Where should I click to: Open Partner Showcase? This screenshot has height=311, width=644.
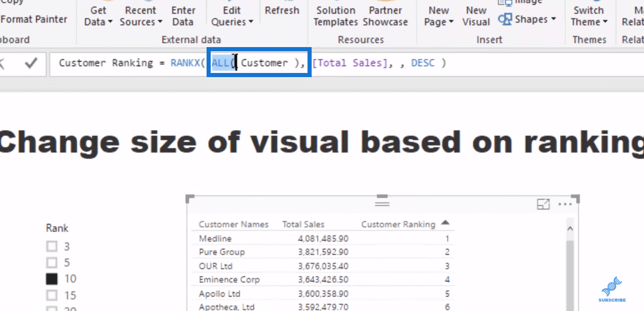click(386, 16)
